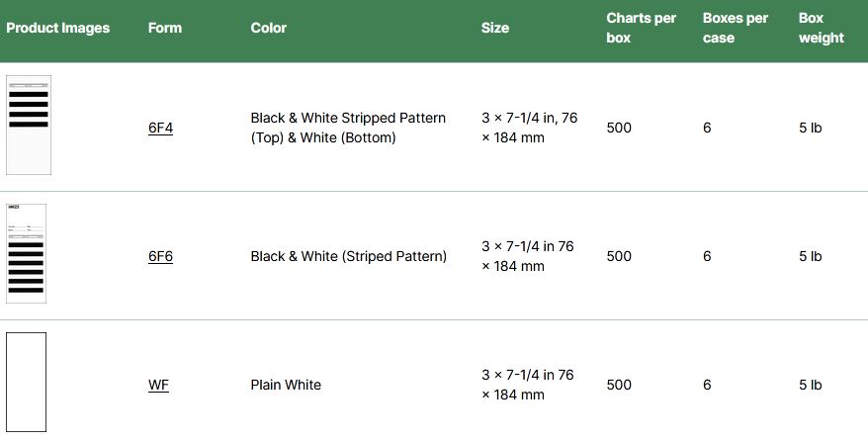Click the size text in the 6F4 row

[x=529, y=128]
